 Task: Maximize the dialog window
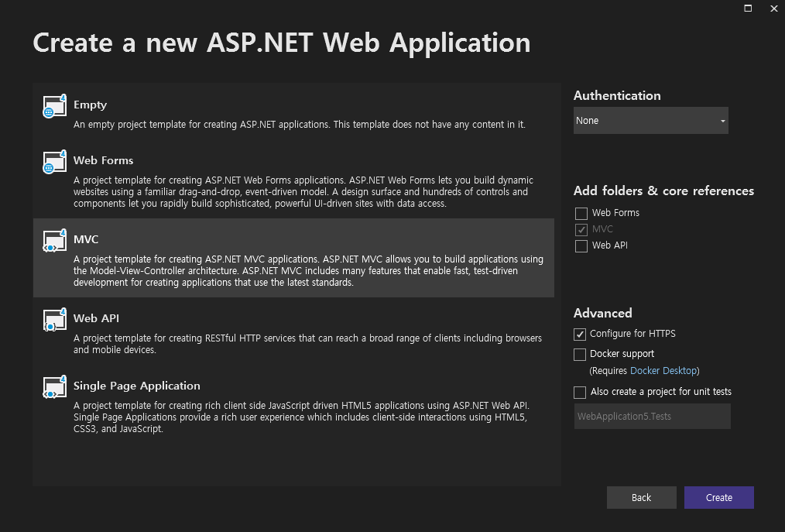pyautogui.click(x=748, y=8)
